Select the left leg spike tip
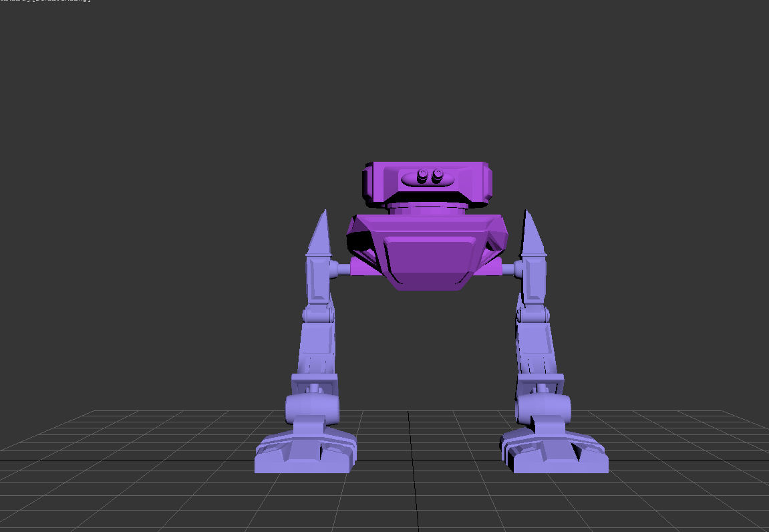Viewport: 769px width, 532px height. coord(319,233)
